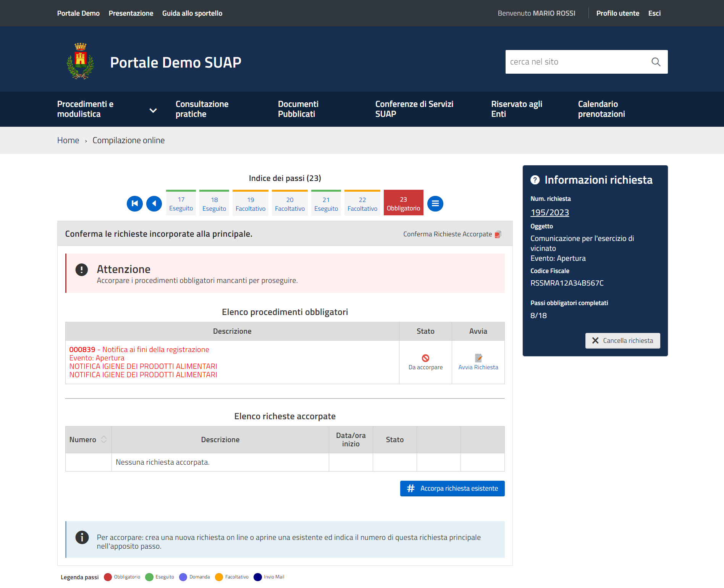Open Calendario prenotazioni menu item

tap(601, 109)
